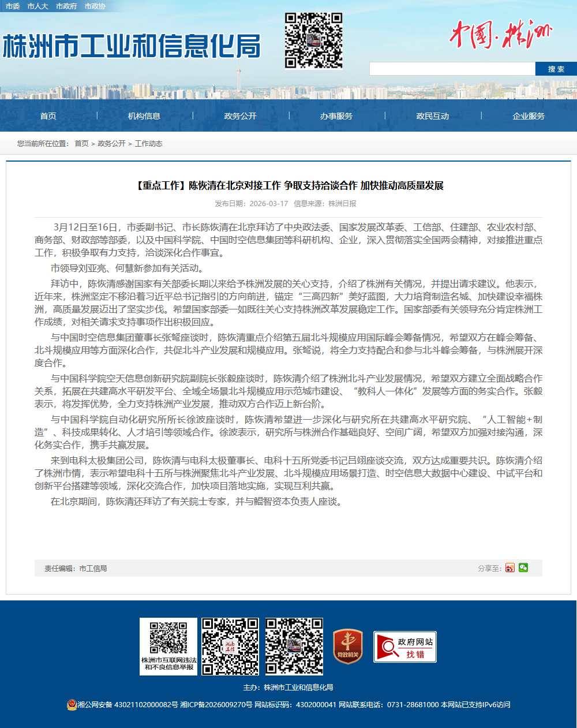
Task: Click the header QR code image
Action: (313, 41)
